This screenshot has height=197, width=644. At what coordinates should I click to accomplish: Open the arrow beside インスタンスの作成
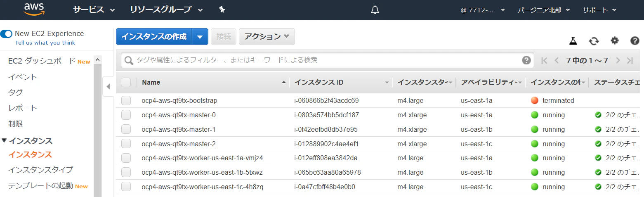200,36
